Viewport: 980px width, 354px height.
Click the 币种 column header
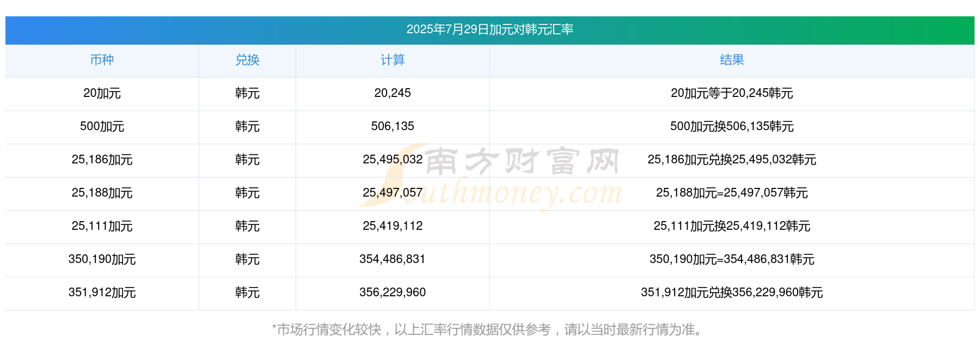pos(102,60)
